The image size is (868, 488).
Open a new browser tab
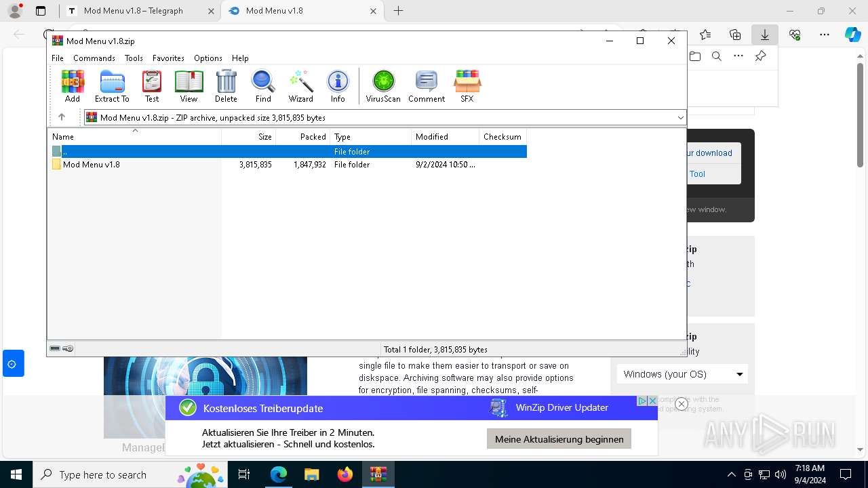point(399,11)
